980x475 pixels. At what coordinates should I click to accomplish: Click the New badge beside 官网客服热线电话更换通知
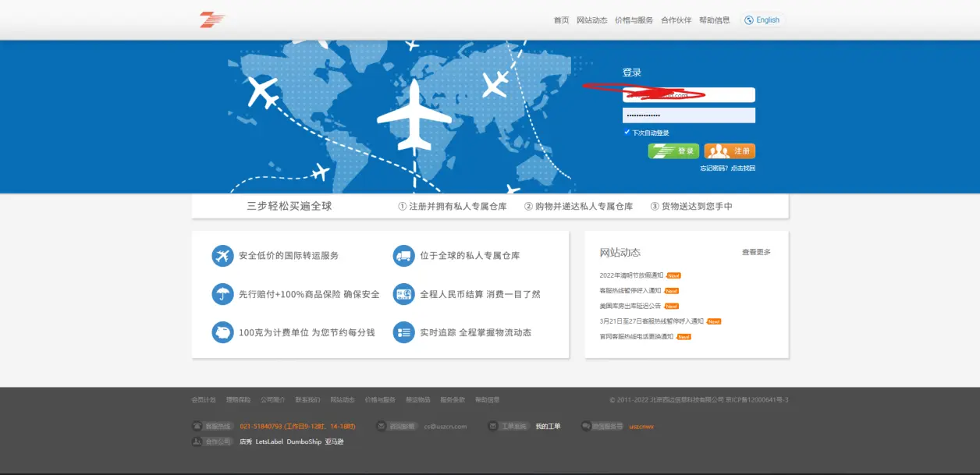[x=684, y=337]
